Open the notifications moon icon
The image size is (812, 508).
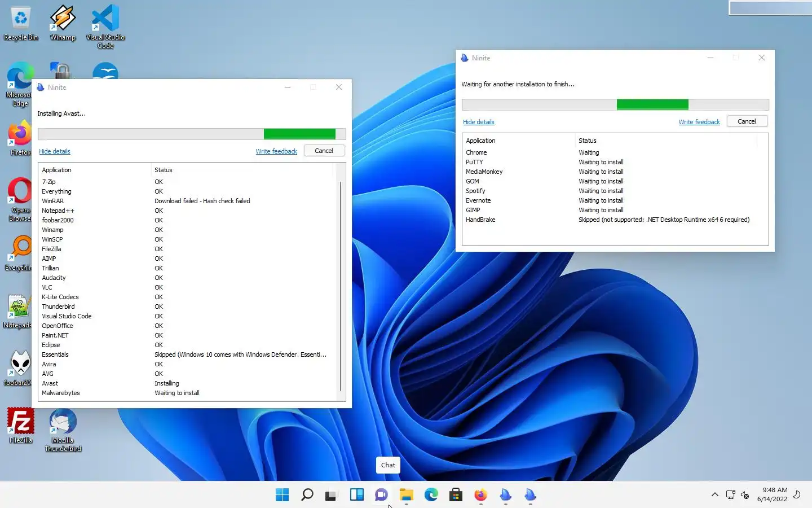797,494
